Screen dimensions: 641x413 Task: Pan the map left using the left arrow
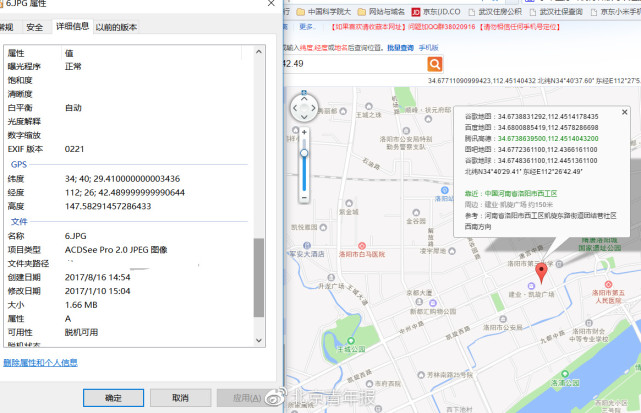295,108
